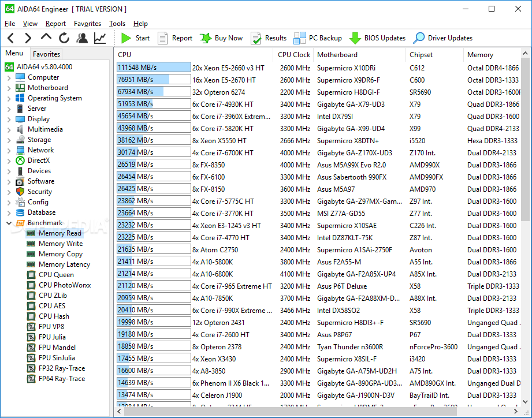Select the CPU AES benchmark icon
Viewport: 532px width, 418px height.
[x=31, y=306]
